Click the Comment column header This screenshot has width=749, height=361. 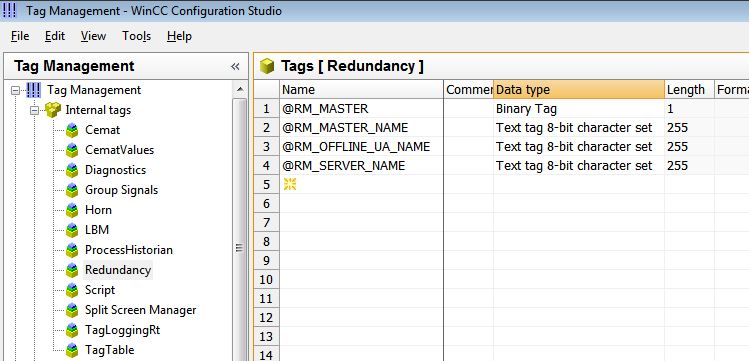point(469,90)
